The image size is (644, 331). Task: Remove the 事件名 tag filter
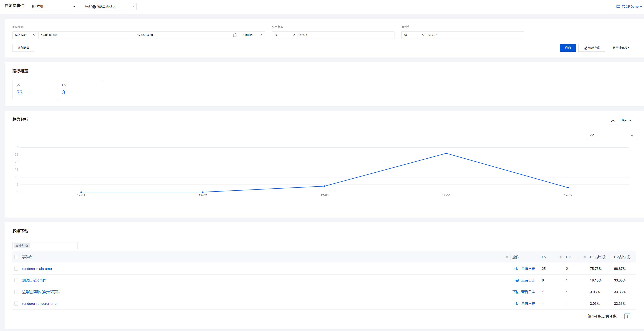27,246
